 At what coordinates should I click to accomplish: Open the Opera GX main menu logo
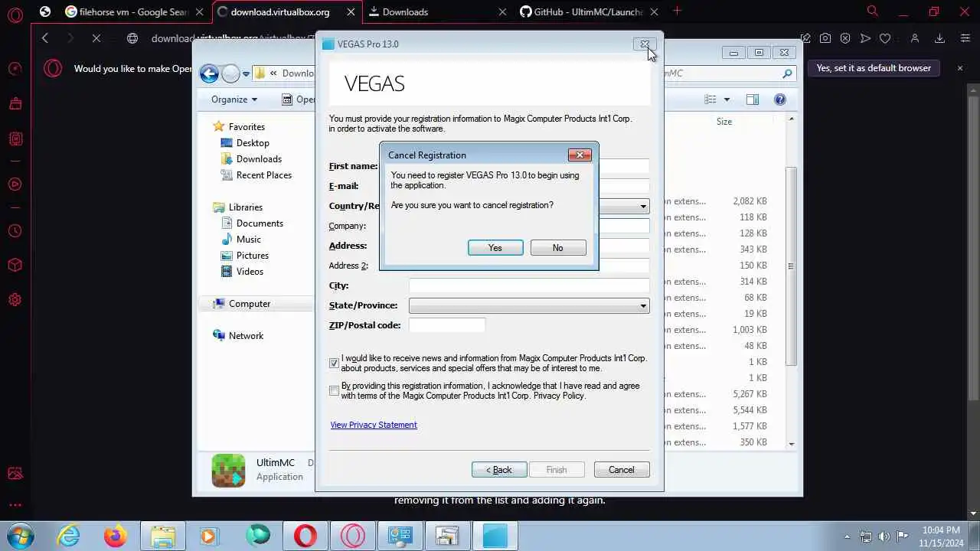click(x=15, y=15)
